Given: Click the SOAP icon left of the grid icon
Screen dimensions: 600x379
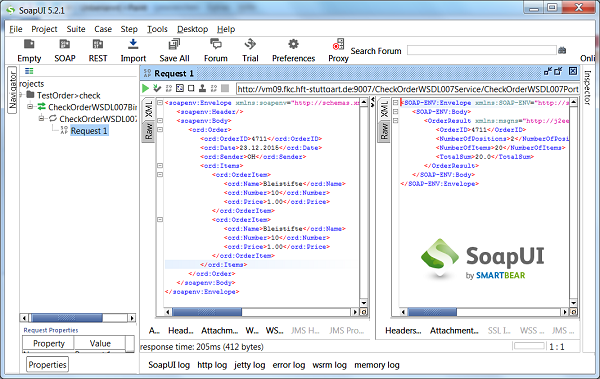Looking at the screenshot, I should click(x=169, y=88).
